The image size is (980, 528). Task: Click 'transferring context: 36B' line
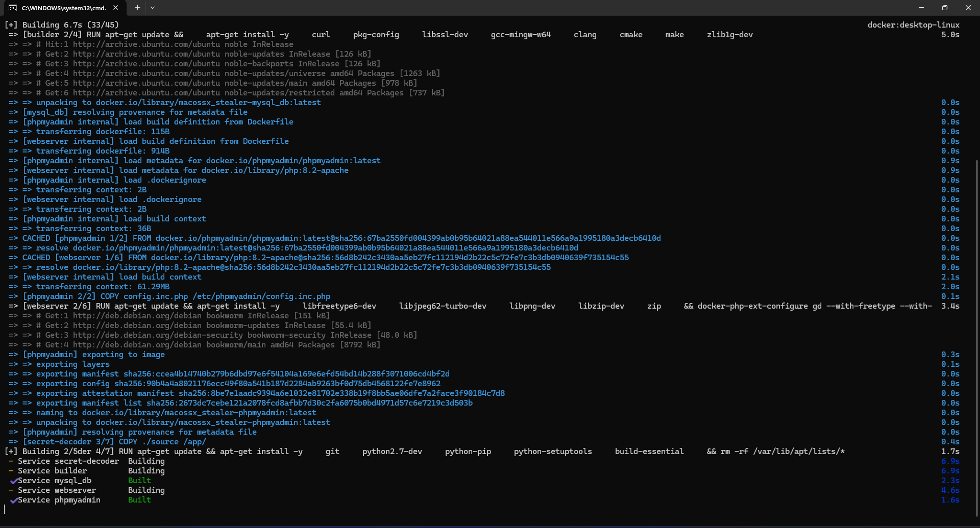click(x=80, y=229)
